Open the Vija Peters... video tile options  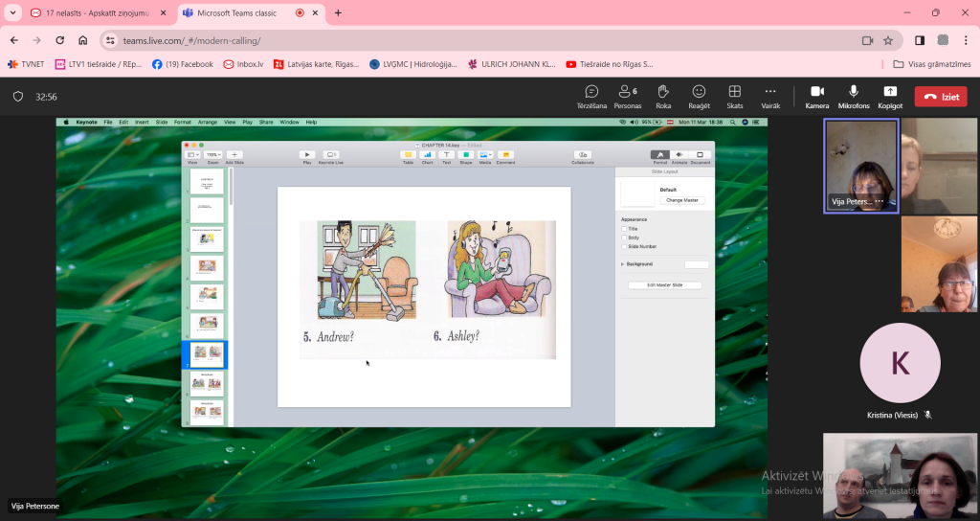tap(880, 201)
